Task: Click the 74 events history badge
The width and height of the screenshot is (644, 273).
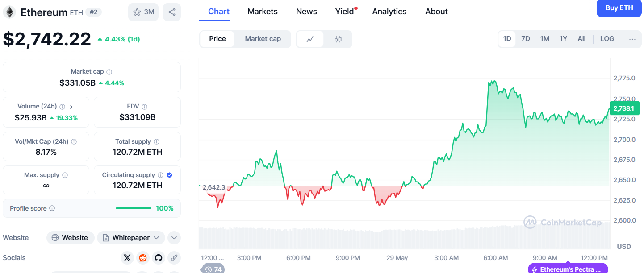Action: [213, 269]
